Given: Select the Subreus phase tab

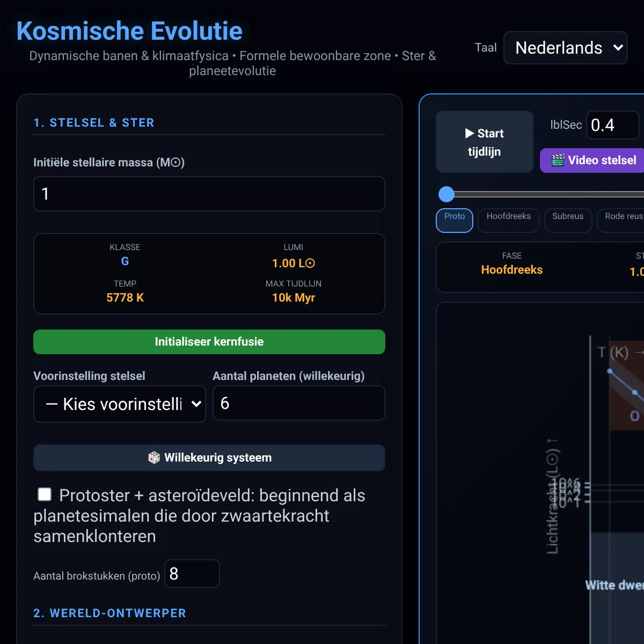Looking at the screenshot, I should [568, 221].
